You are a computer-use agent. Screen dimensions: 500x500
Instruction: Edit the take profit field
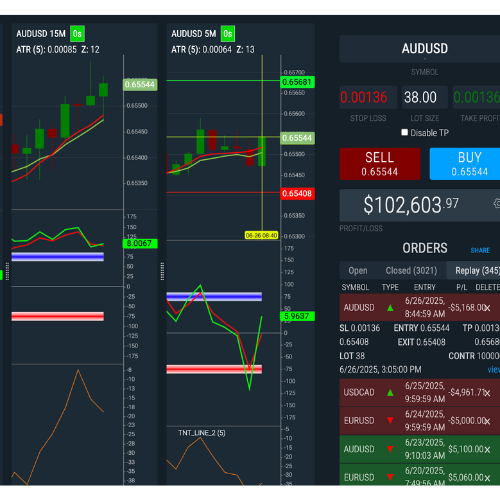pos(476,97)
